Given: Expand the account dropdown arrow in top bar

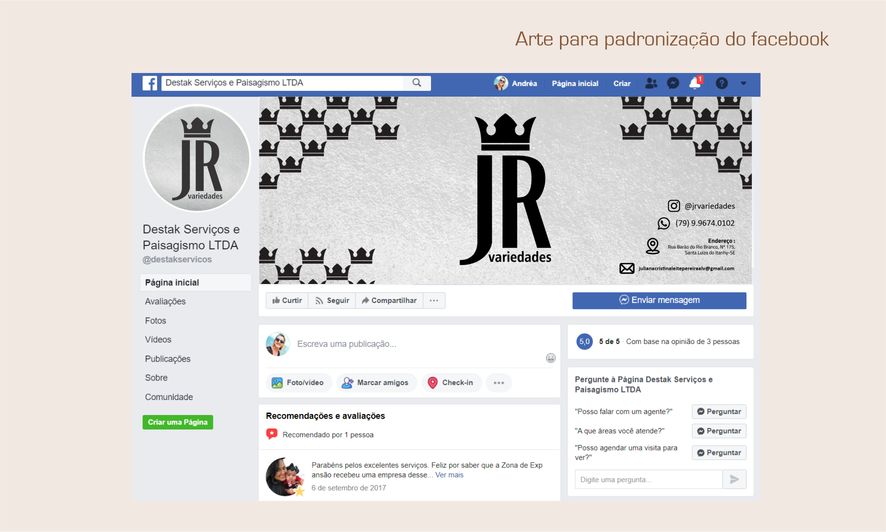Looking at the screenshot, I should tap(743, 83).
